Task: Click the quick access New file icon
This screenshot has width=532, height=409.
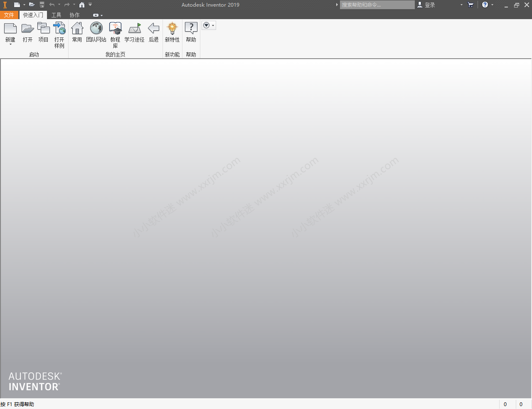Action: (x=17, y=5)
